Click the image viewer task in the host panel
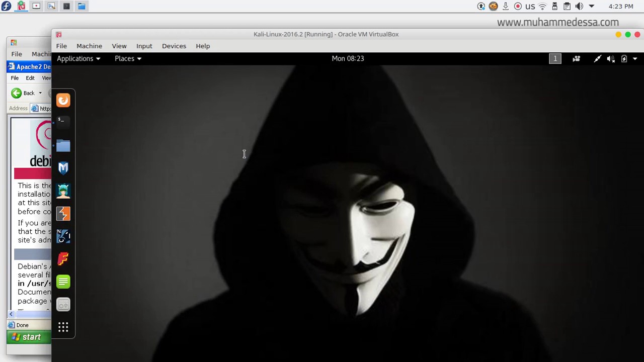This screenshot has height=362, width=644. 51,6
